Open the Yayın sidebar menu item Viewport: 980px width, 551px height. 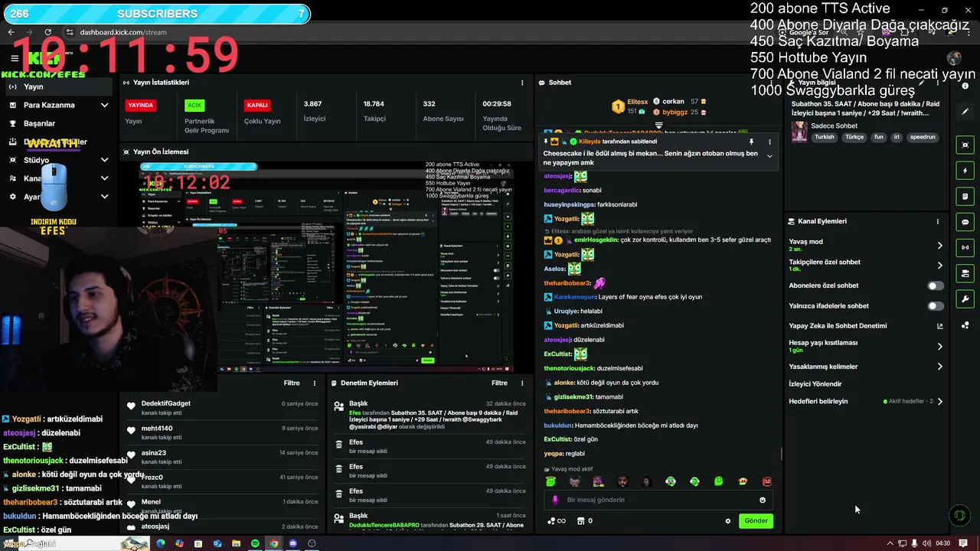pyautogui.click(x=58, y=86)
